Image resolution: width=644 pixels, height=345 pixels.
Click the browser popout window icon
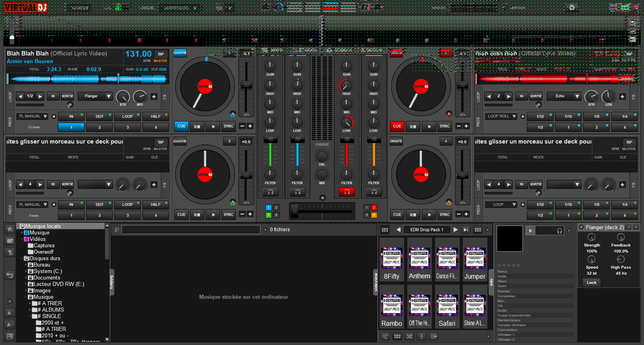[10, 336]
